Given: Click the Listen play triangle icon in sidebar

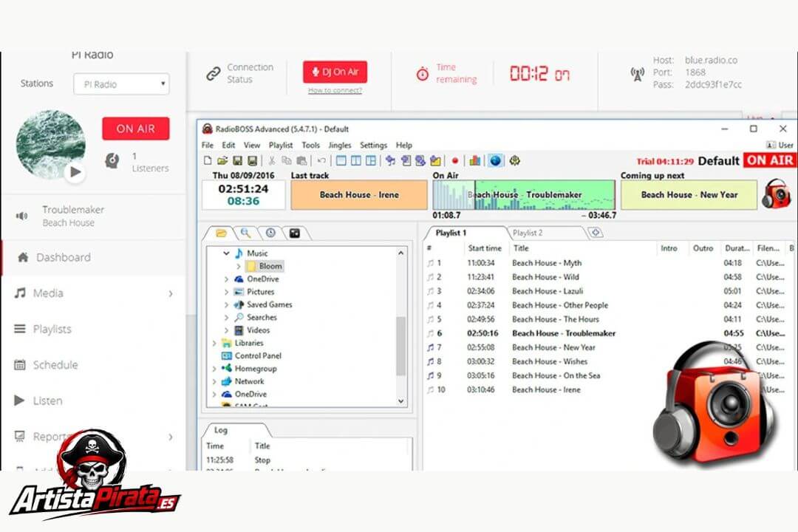Looking at the screenshot, I should click(x=19, y=400).
